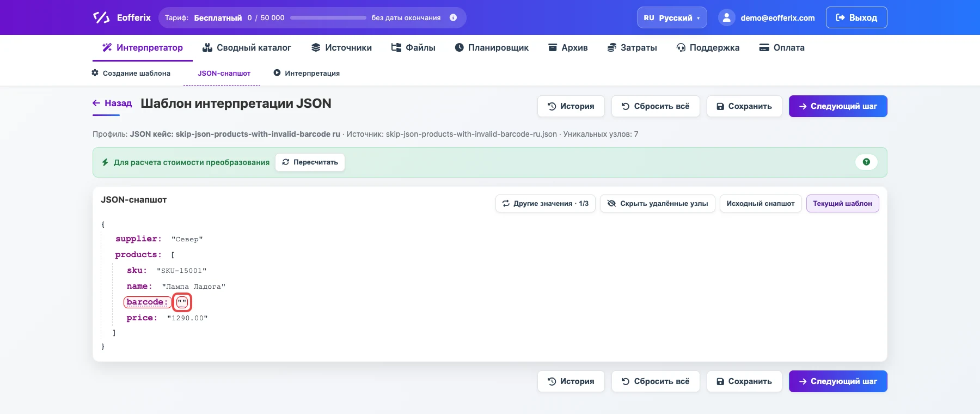Log out with Выход button

(x=856, y=17)
